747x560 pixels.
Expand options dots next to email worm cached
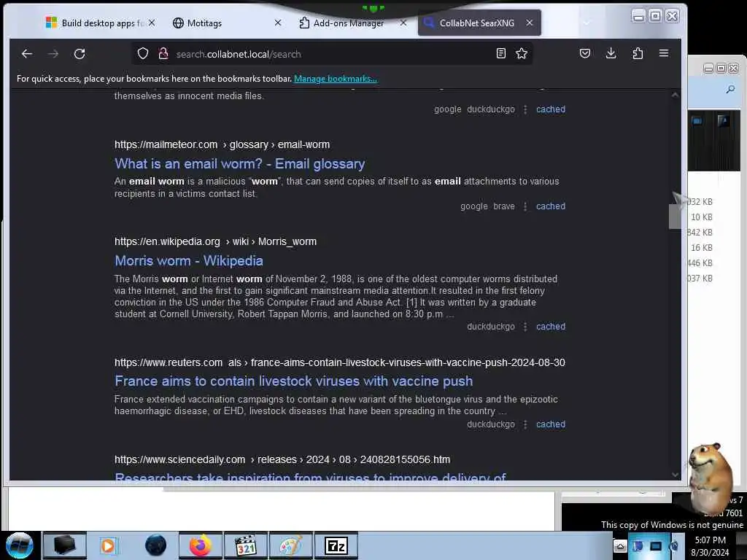(x=525, y=206)
